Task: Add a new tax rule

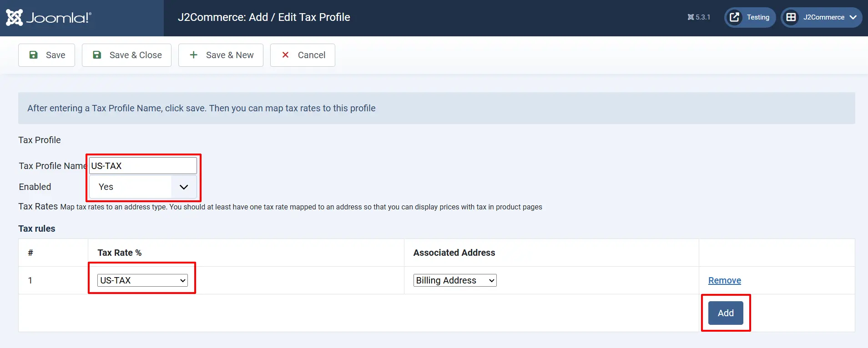Action: pyautogui.click(x=726, y=313)
